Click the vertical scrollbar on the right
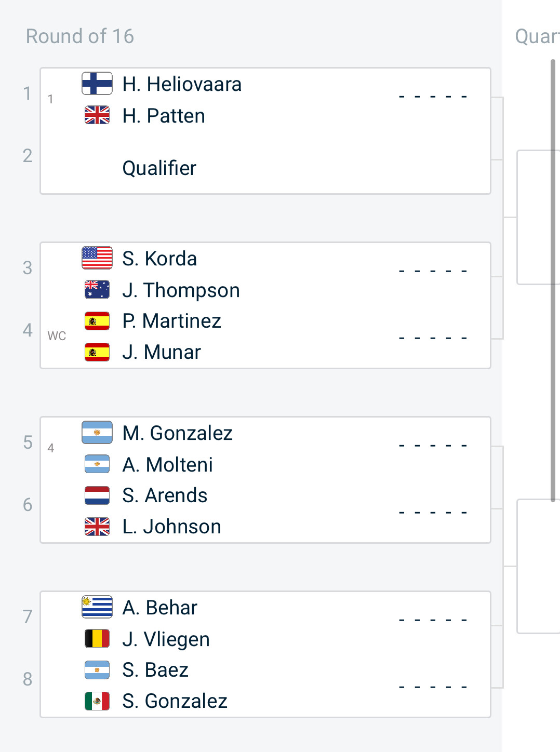 tap(553, 280)
